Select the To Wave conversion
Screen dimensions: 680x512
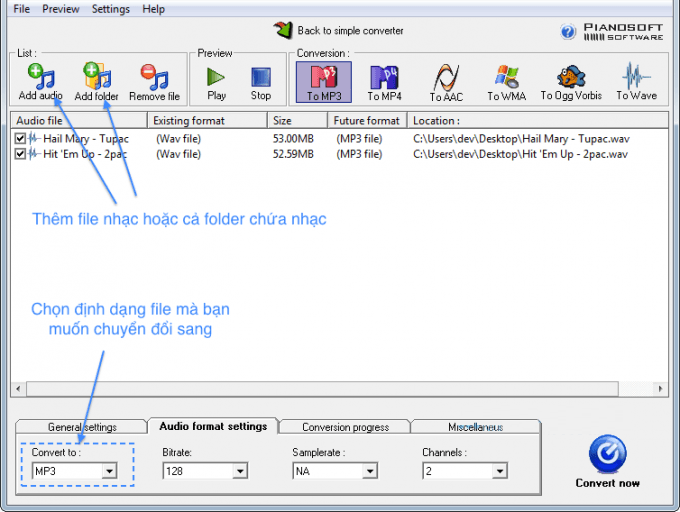pos(636,82)
